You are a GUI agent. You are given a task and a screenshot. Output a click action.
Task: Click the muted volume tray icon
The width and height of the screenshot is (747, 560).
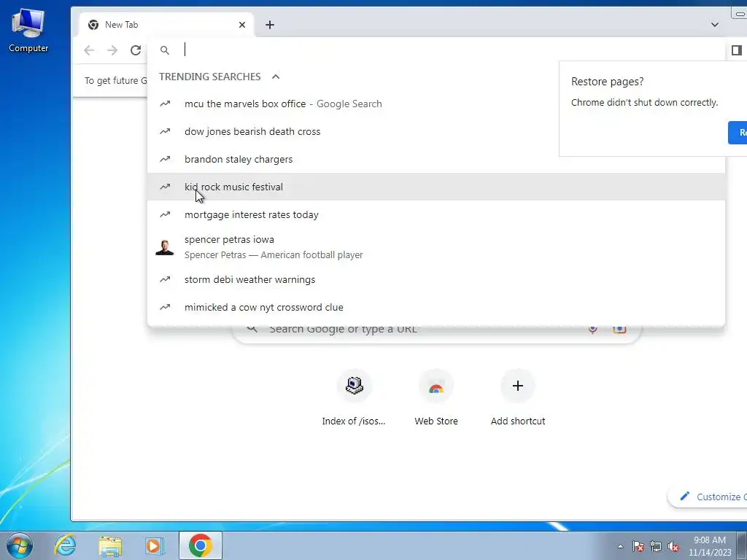[x=673, y=546]
